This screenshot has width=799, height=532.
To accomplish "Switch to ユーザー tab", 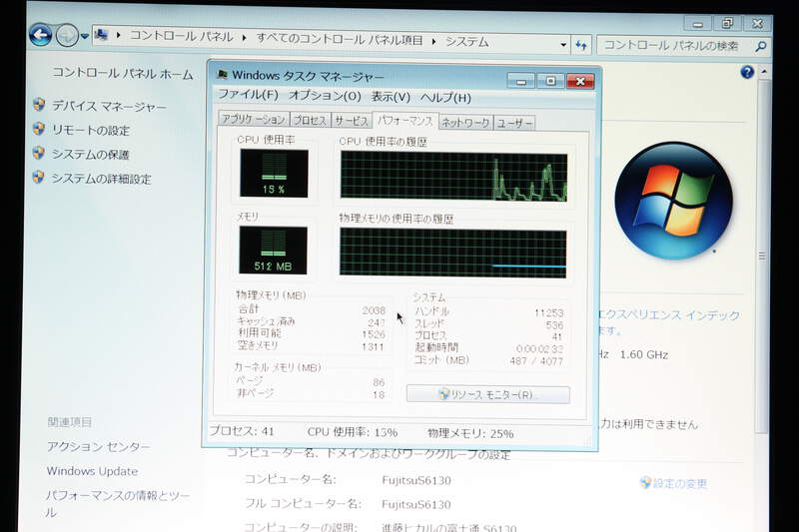I will [514, 123].
